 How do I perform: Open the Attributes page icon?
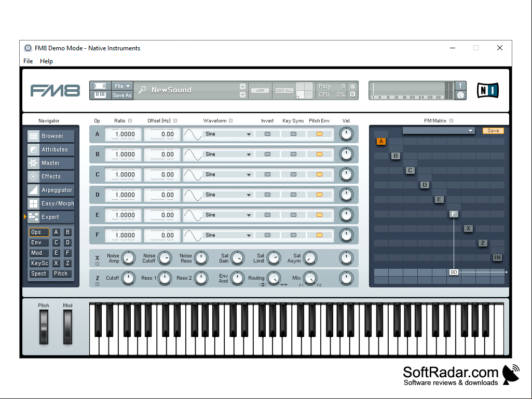(x=33, y=149)
